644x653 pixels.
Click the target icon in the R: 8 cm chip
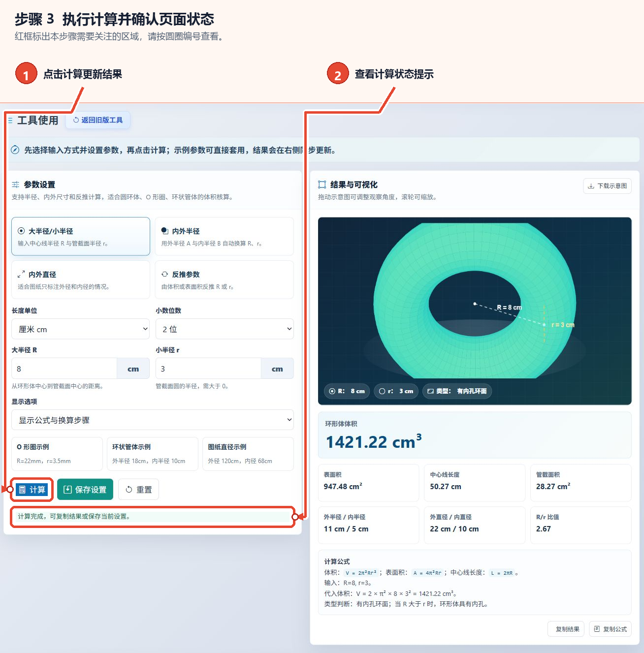tap(332, 391)
